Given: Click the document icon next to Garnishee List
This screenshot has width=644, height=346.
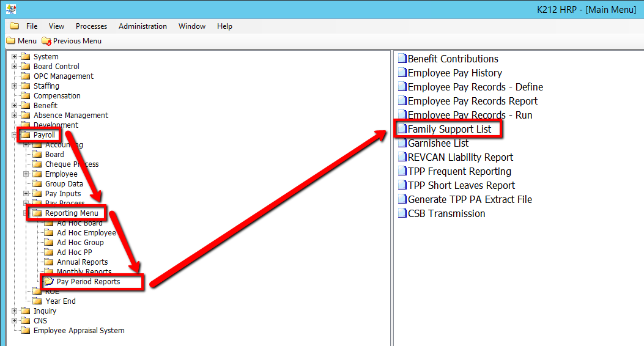Looking at the screenshot, I should pos(402,143).
